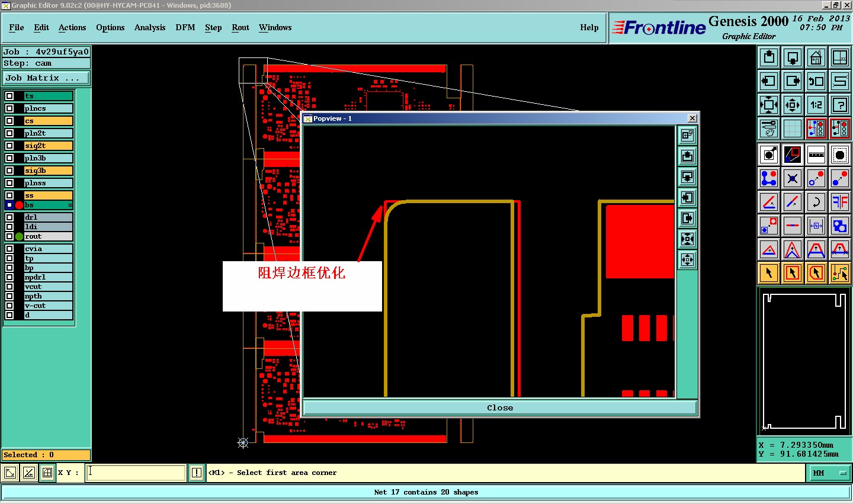
Task: Open the DFM menu
Action: click(185, 27)
